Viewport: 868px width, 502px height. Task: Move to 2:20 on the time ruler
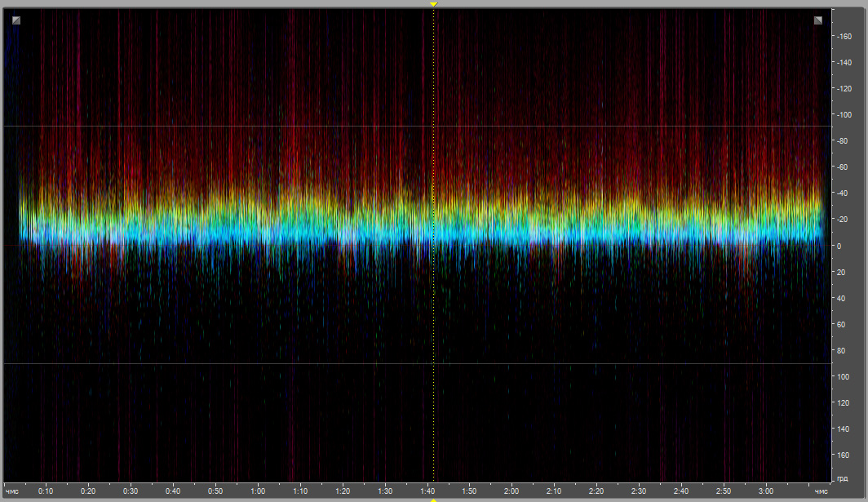click(x=596, y=491)
